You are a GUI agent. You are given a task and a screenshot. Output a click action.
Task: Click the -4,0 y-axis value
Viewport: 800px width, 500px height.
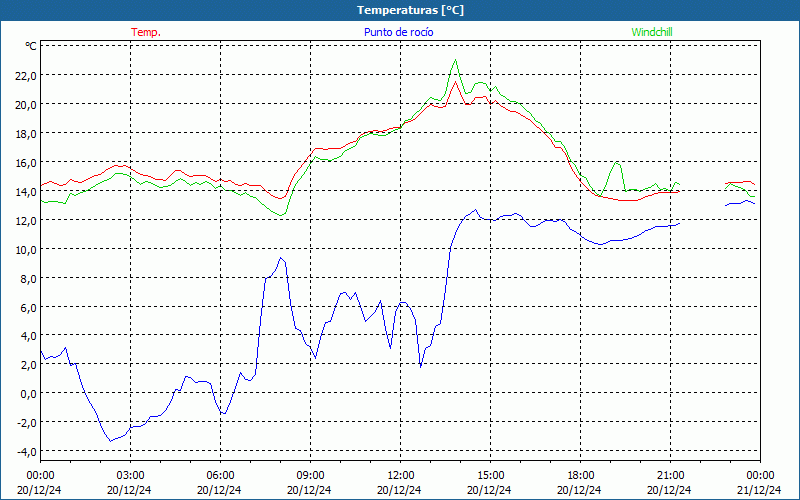[27, 452]
